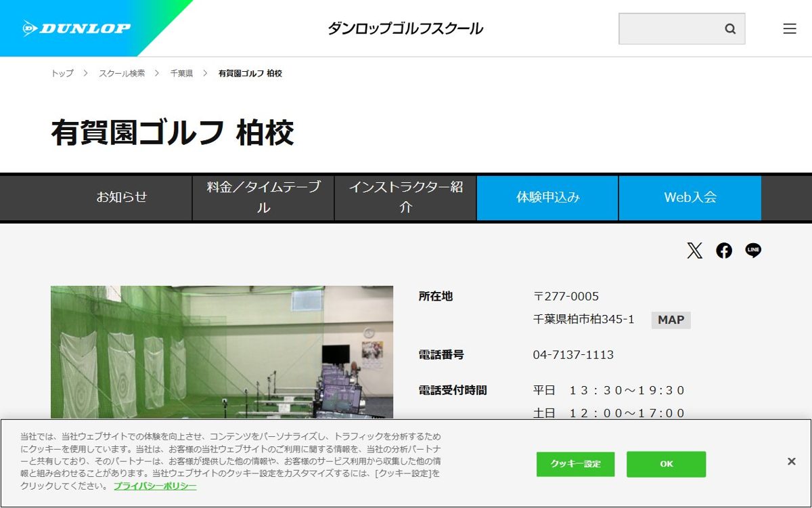Click 土日 12:00〜17:00 hours text
This screenshot has height=508, width=812.
[x=609, y=413]
